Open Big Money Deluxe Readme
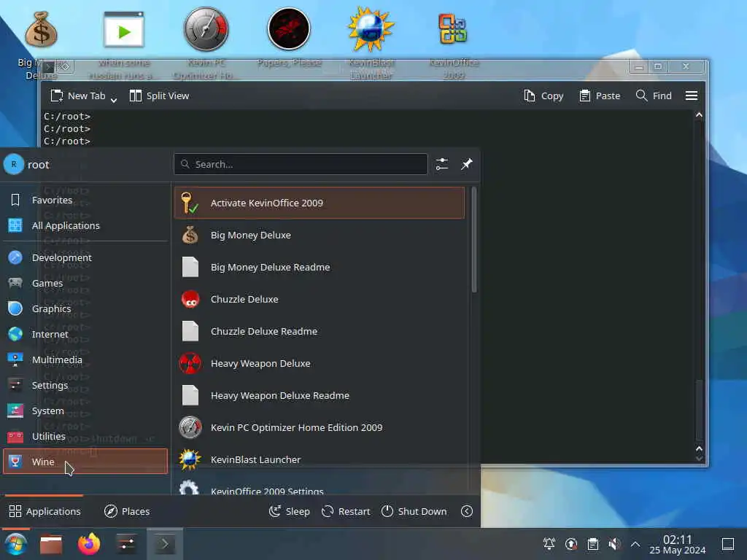 point(320,267)
